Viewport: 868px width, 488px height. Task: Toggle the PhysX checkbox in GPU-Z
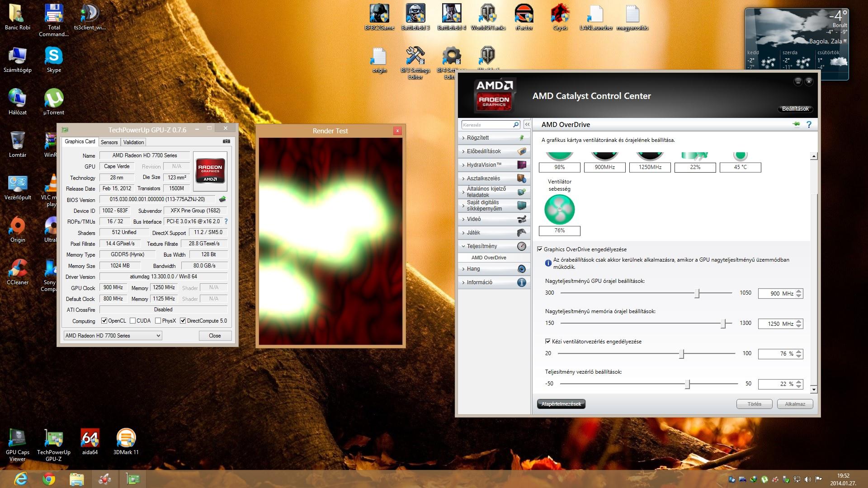pos(158,321)
